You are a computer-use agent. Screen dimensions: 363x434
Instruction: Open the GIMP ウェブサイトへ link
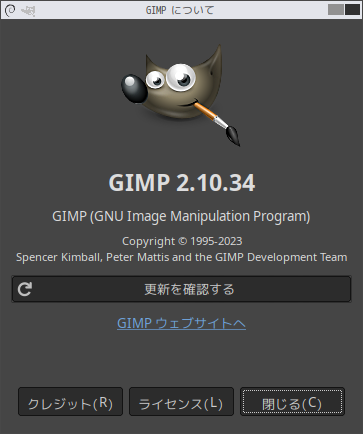(x=181, y=323)
